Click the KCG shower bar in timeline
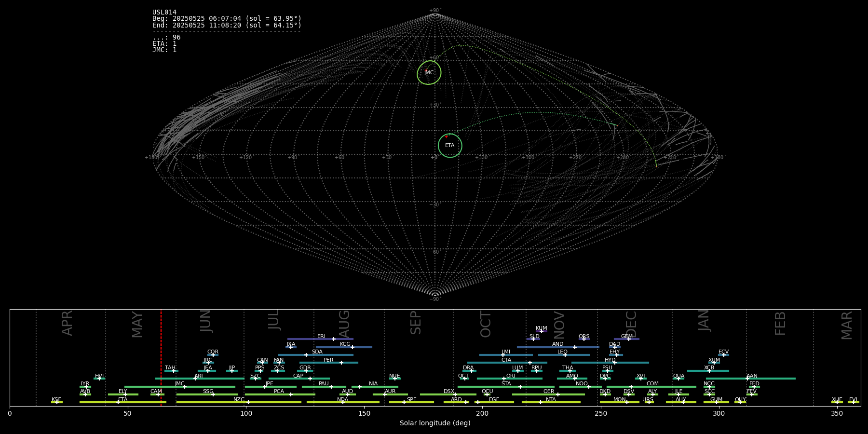The height and width of the screenshot is (434, 868). [344, 347]
